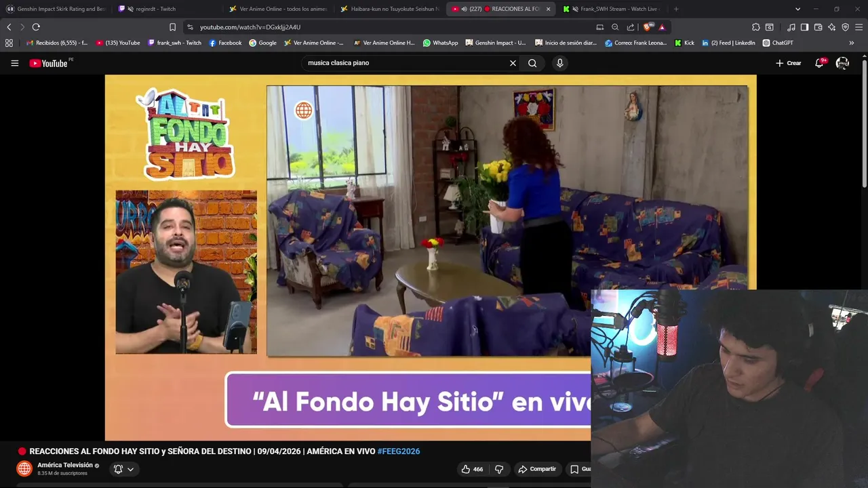This screenshot has width=868, height=488.
Task: Toggle the browser sidebar panel
Action: (804, 27)
